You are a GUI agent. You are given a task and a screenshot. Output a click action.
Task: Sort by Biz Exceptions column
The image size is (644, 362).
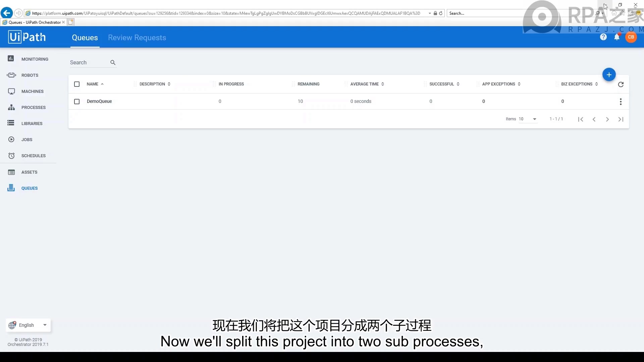580,84
